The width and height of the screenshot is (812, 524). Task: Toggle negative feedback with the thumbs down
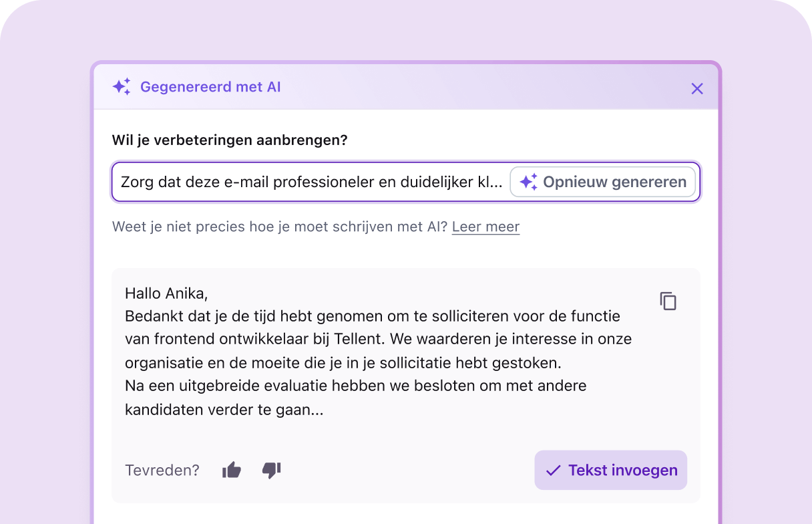click(x=272, y=470)
